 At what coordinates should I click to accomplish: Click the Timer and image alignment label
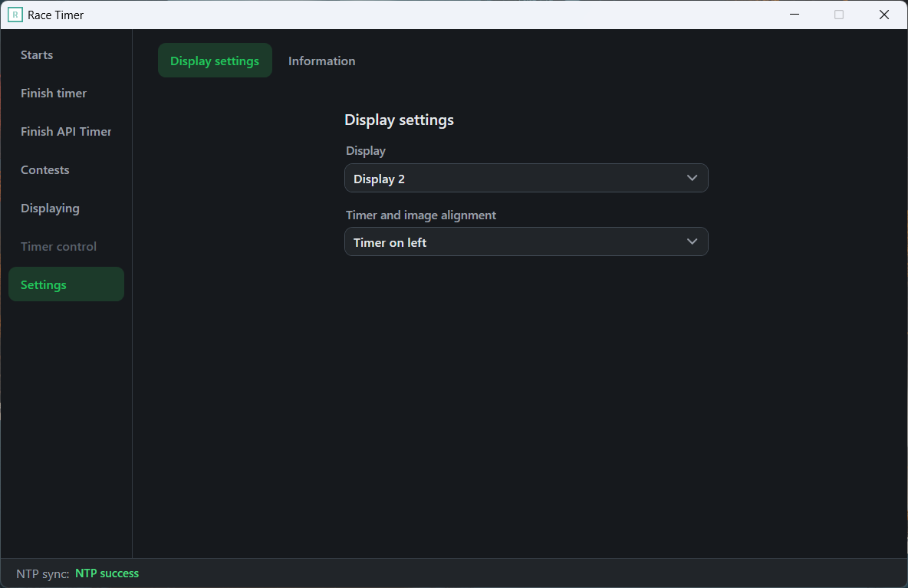(x=421, y=215)
